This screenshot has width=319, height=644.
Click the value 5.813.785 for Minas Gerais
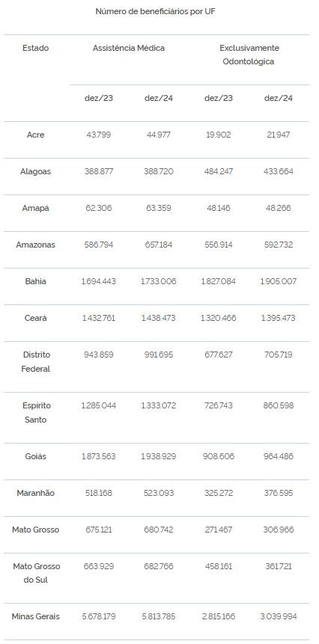(159, 616)
